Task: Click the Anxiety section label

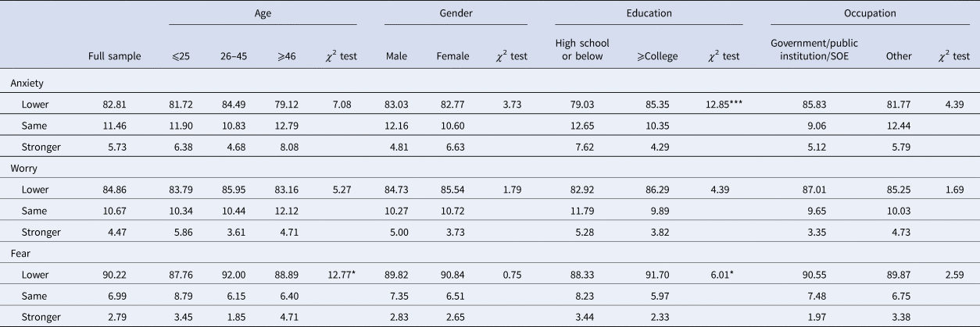Action: [x=27, y=81]
